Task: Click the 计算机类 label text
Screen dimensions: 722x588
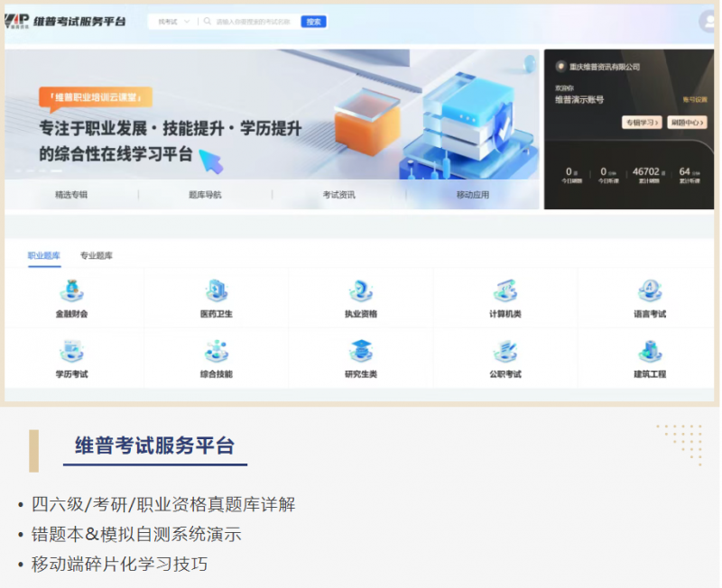Action: (x=505, y=314)
